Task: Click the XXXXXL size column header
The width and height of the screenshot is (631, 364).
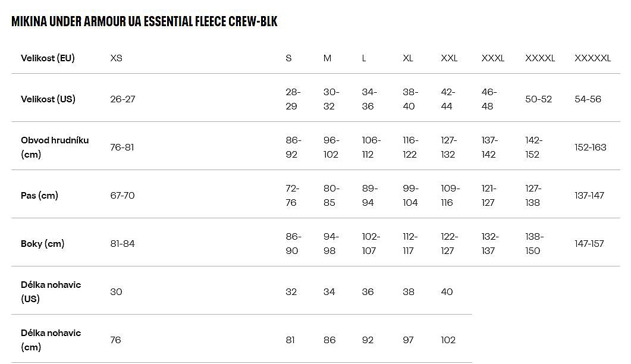Action: 592,58
